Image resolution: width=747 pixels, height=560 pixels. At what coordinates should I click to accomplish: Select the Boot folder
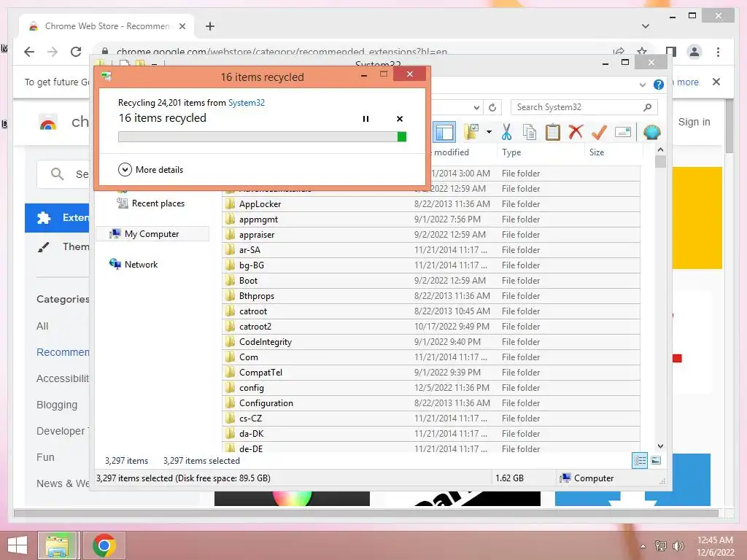(430, 281)
